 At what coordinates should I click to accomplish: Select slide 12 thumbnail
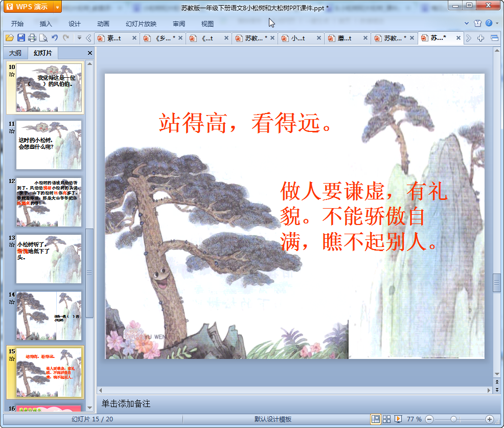point(49,202)
